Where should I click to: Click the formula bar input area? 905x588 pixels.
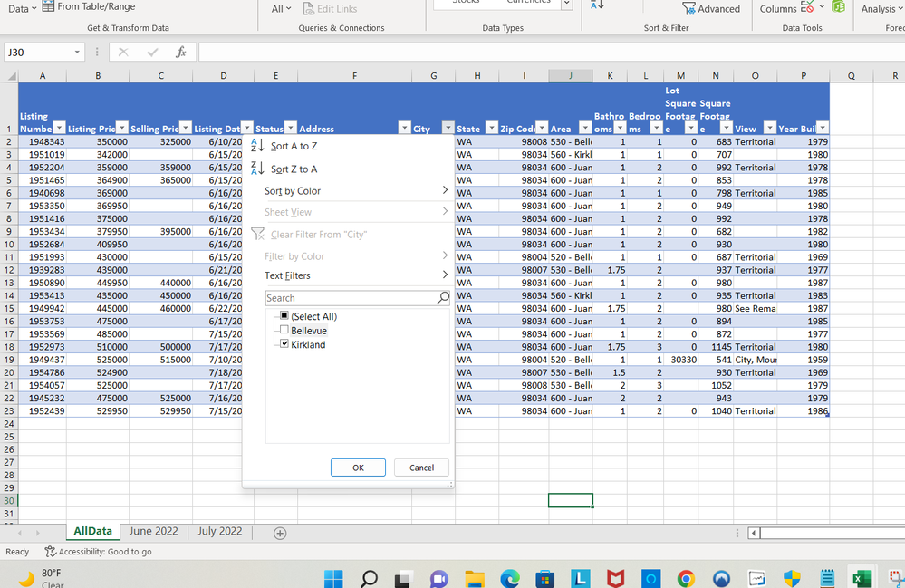[551, 53]
